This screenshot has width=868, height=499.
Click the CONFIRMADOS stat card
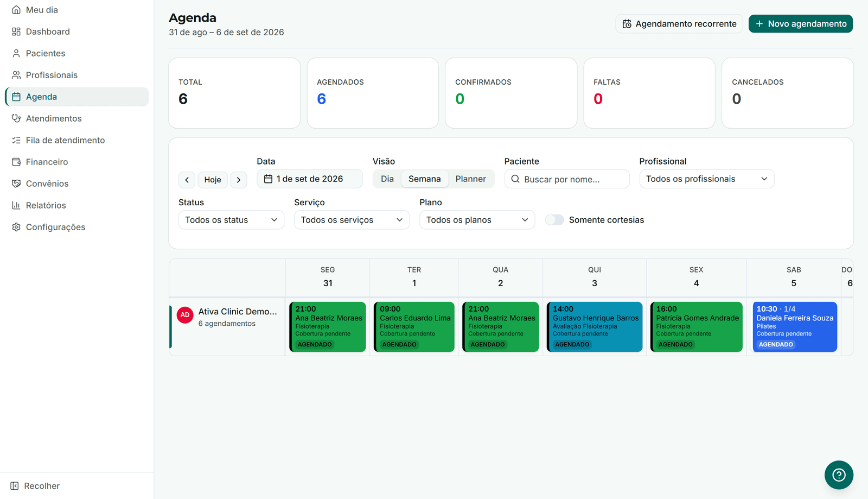coord(511,93)
